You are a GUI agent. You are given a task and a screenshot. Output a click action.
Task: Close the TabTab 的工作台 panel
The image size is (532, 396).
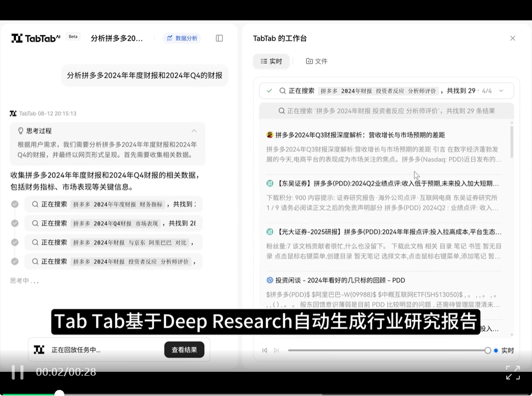pyautogui.click(x=513, y=38)
